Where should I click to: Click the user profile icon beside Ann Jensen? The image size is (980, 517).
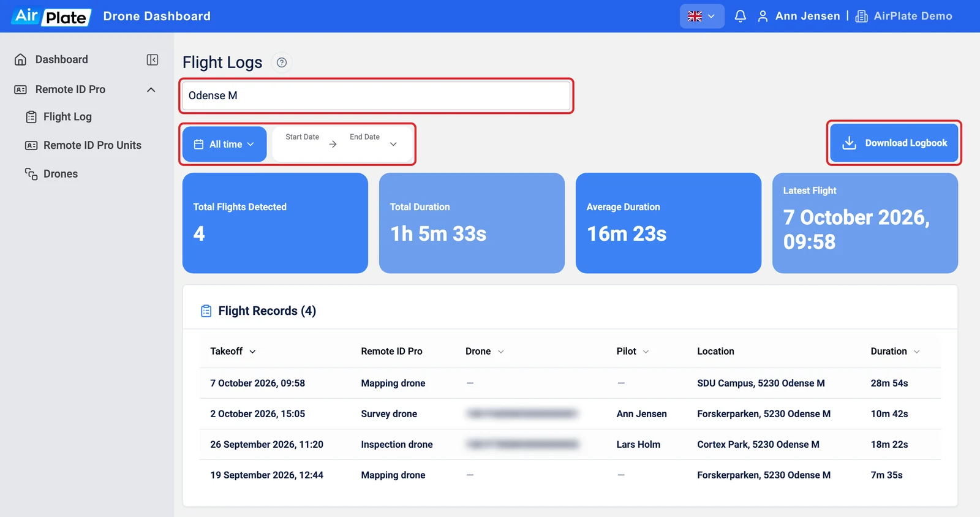[763, 17]
